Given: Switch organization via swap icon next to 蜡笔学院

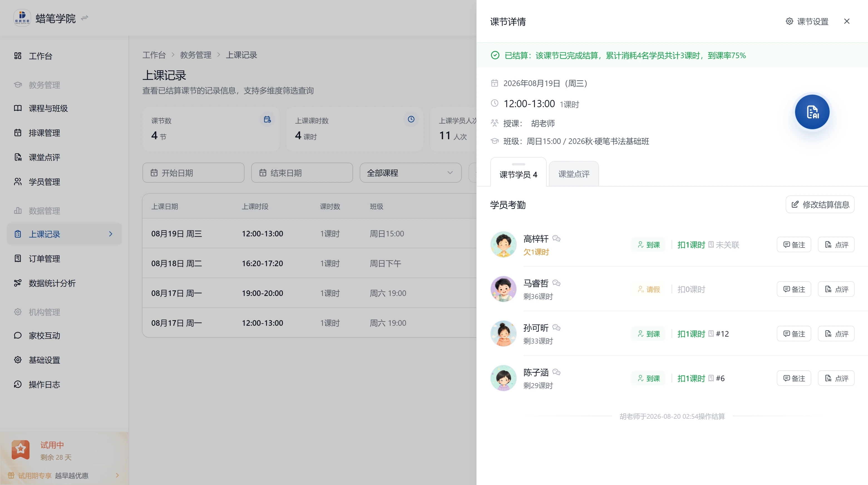Looking at the screenshot, I should (x=85, y=18).
